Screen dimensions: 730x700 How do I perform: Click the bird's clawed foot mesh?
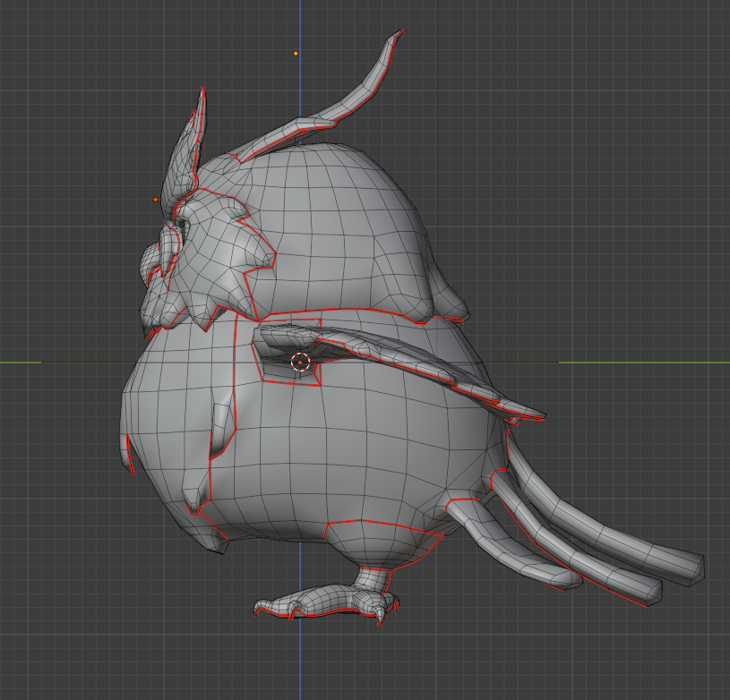327,601
